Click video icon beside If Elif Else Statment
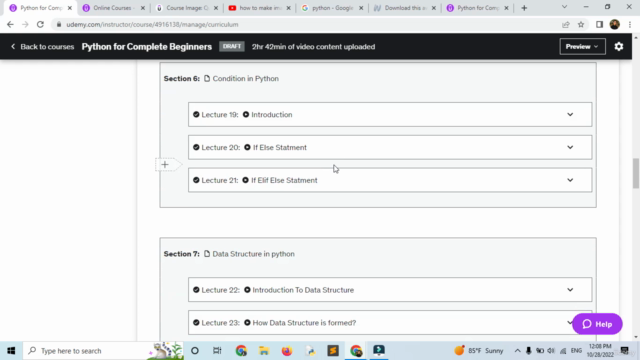Viewport: 640px width, 360px height. [x=245, y=180]
